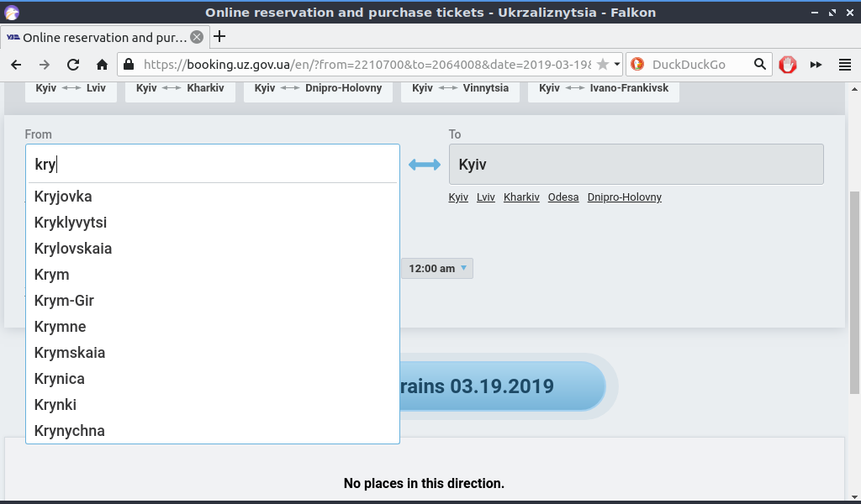861x504 pixels.
Task: Close the Online reservation tab
Action: click(197, 37)
